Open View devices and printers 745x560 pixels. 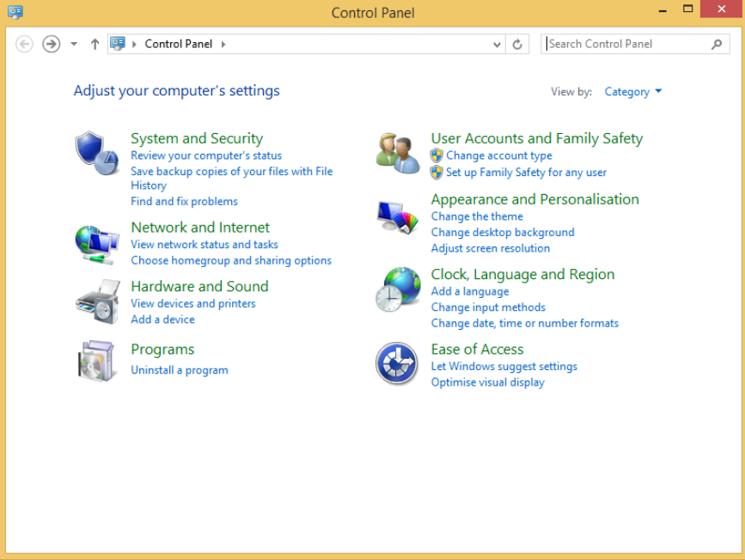coord(193,303)
